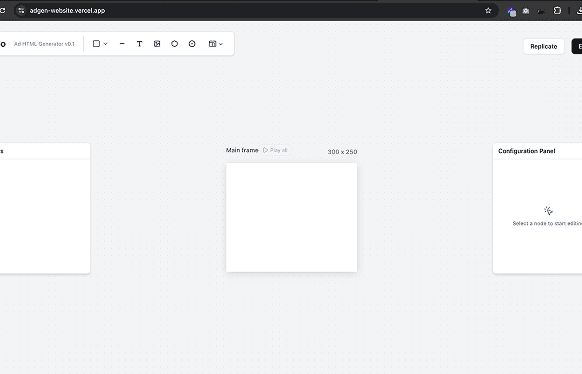The width and height of the screenshot is (582, 374).
Task: Click the Ad HTML Generator v0.1 label
Action: click(x=44, y=44)
